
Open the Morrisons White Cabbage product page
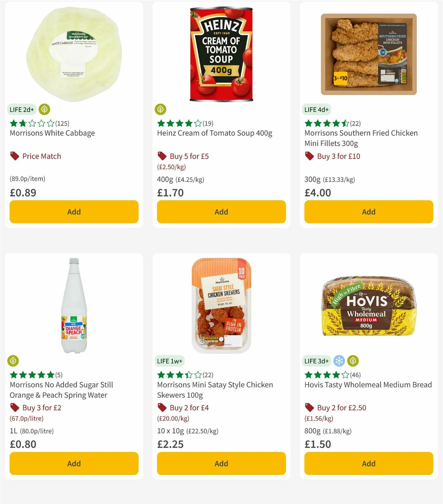coord(52,133)
